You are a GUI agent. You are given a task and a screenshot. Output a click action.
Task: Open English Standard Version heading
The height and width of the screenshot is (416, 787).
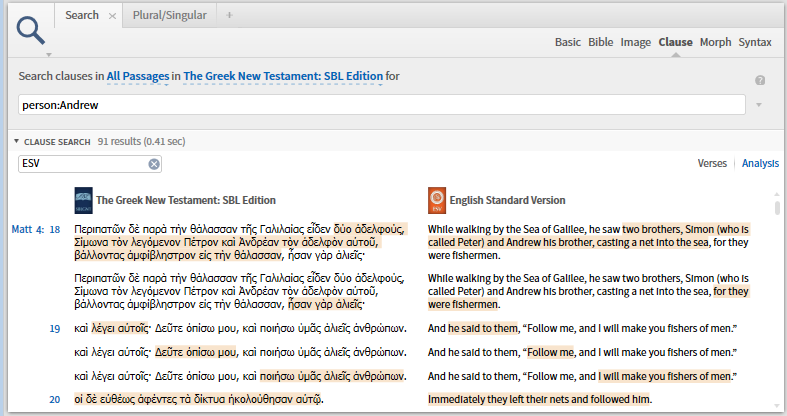point(507,200)
